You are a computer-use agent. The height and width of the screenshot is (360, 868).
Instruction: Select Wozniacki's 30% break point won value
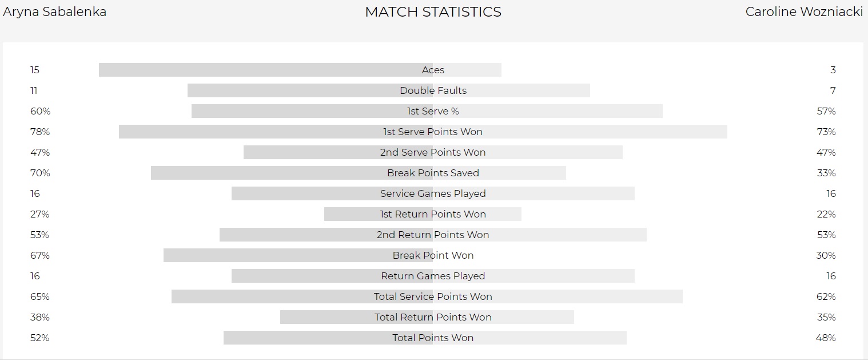[x=826, y=255]
